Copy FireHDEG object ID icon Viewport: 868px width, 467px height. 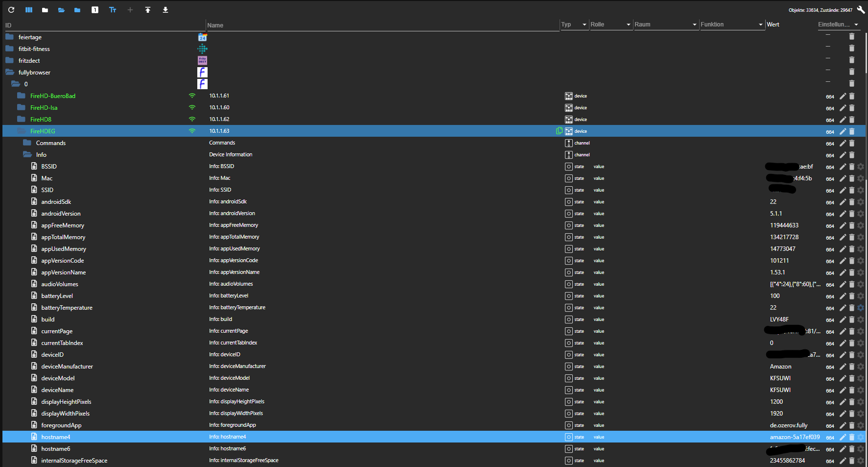click(559, 131)
